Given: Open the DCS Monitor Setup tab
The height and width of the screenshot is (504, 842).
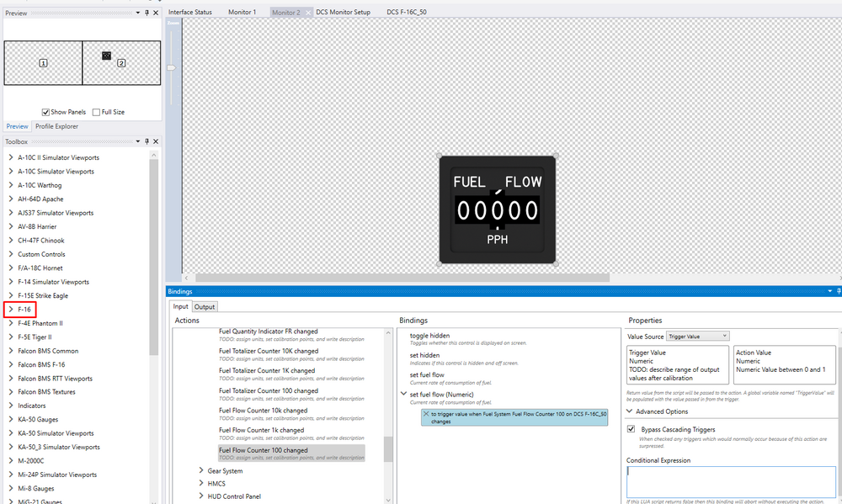Looking at the screenshot, I should point(343,13).
